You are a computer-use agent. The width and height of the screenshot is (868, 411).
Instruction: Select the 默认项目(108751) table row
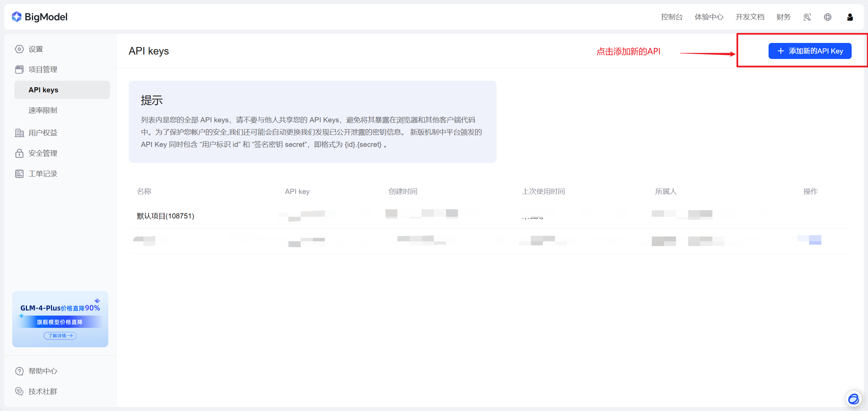point(165,216)
